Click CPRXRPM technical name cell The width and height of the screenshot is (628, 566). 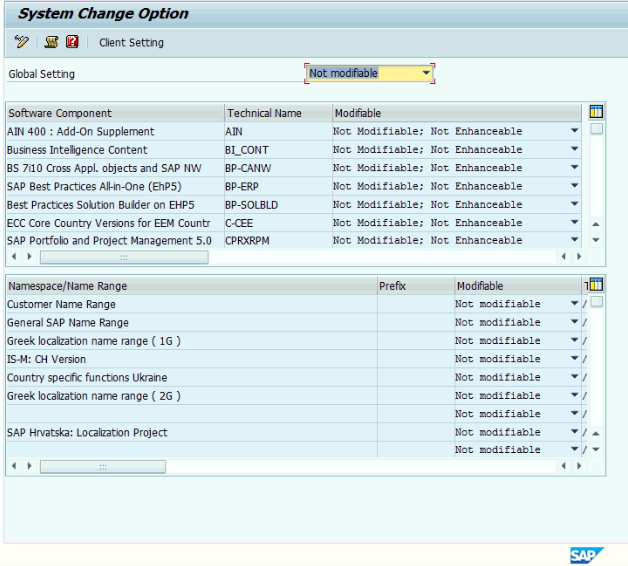click(278, 241)
